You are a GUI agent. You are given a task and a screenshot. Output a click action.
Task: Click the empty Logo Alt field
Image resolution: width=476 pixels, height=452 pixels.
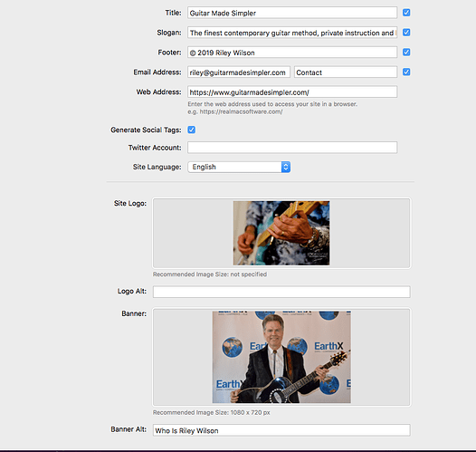pos(281,292)
